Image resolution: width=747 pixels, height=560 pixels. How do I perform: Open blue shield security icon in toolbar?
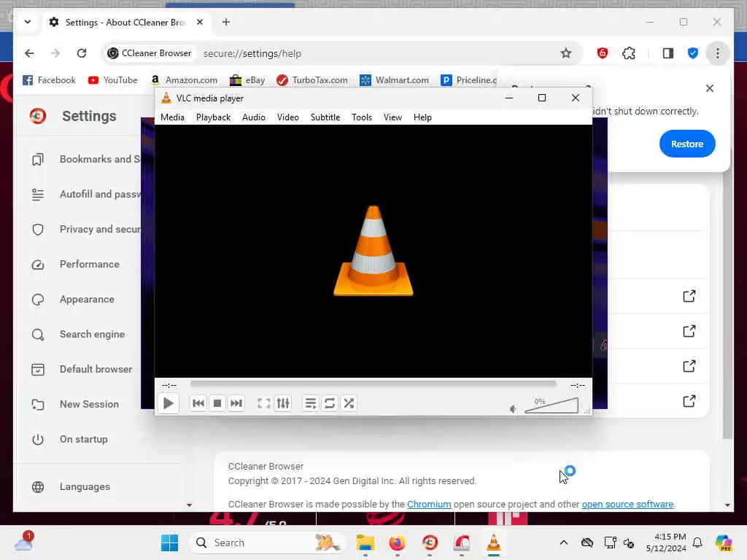[693, 53]
